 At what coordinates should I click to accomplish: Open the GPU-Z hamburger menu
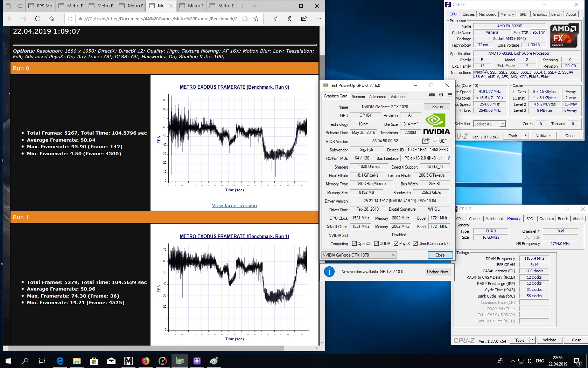450,95
